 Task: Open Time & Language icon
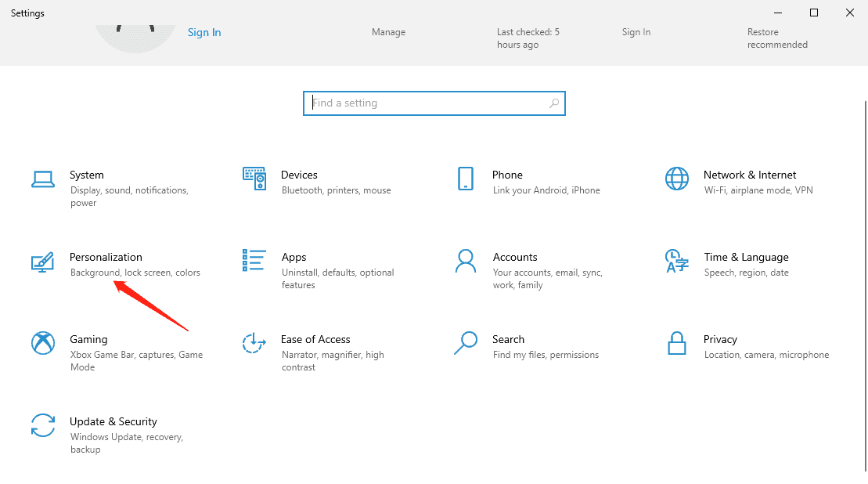tap(676, 261)
